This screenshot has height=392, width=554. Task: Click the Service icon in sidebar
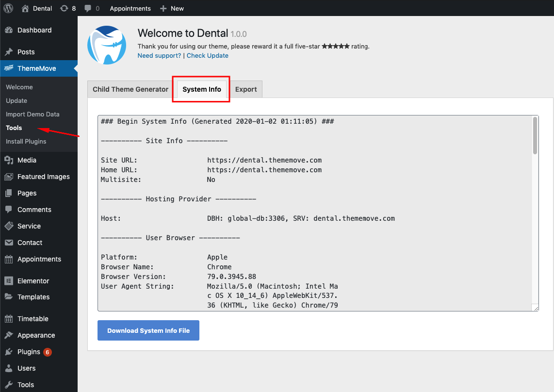point(9,226)
